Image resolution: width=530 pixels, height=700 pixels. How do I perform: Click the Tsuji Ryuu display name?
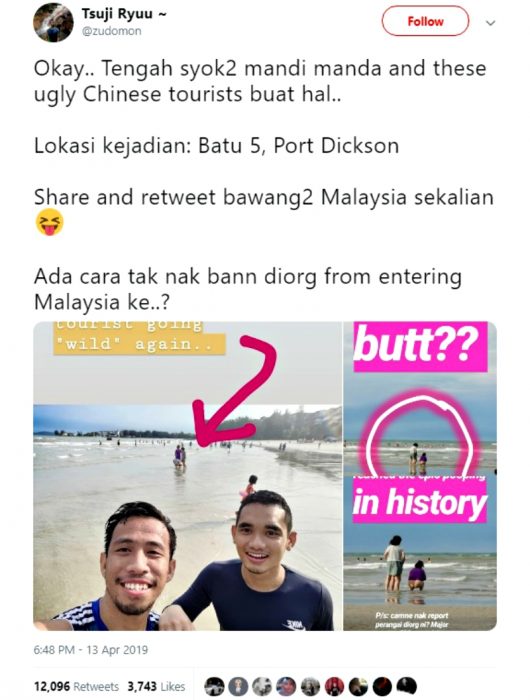point(118,14)
